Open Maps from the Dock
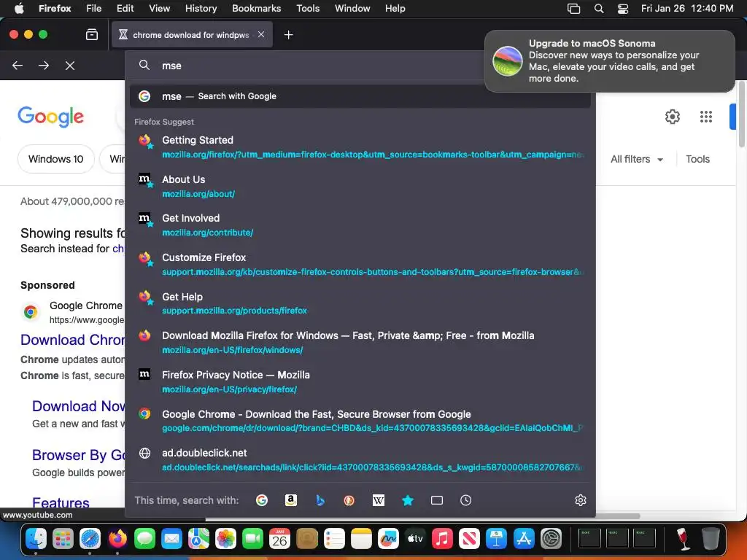This screenshot has width=747, height=560. click(198, 539)
